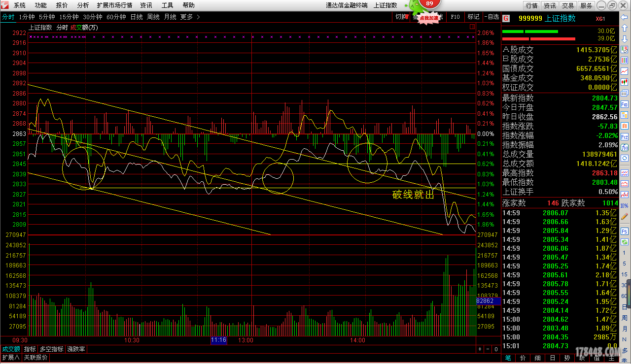Open the 系统 menu
631x364 pixels.
pos(20,5)
